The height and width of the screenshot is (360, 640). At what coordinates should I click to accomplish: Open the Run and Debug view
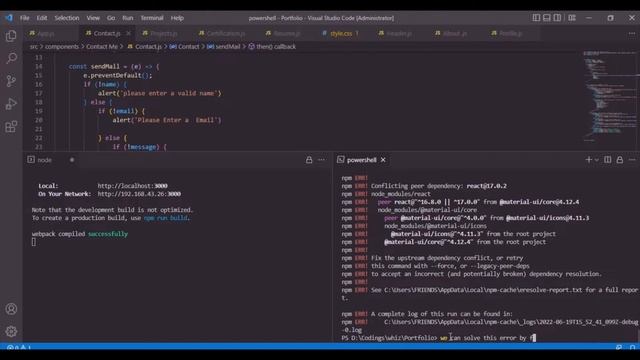tap(11, 104)
